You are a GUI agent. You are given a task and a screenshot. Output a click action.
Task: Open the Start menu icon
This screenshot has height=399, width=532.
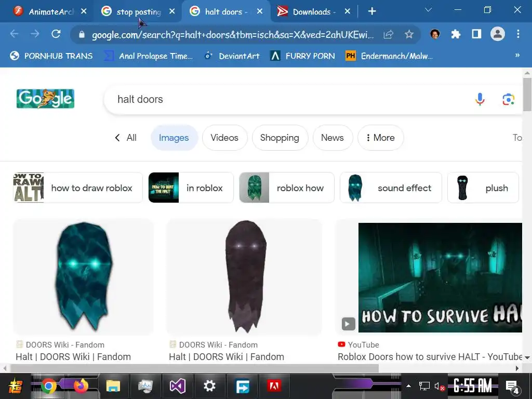pos(15,386)
